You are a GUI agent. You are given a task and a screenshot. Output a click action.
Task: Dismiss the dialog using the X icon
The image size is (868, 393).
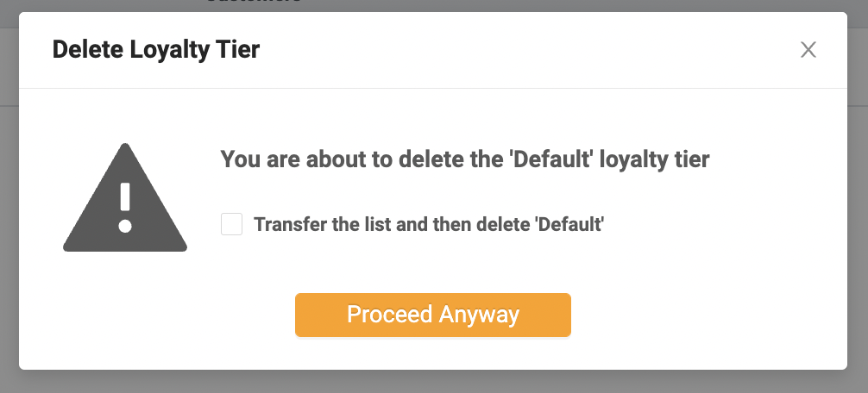click(808, 50)
